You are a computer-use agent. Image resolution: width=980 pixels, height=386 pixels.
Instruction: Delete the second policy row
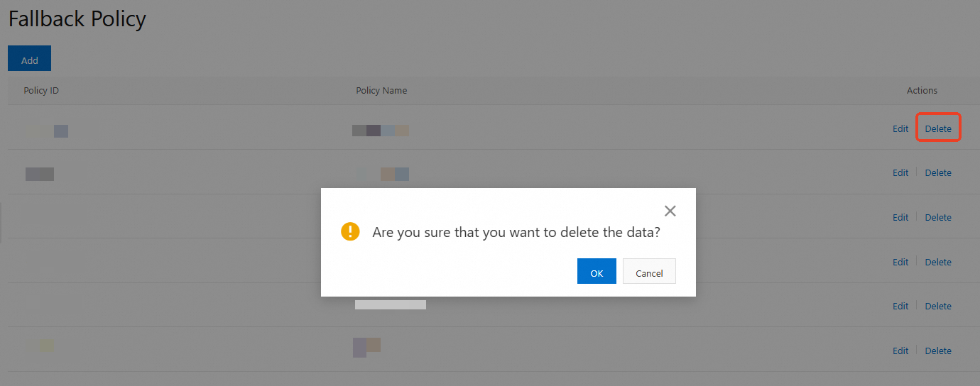pos(937,172)
